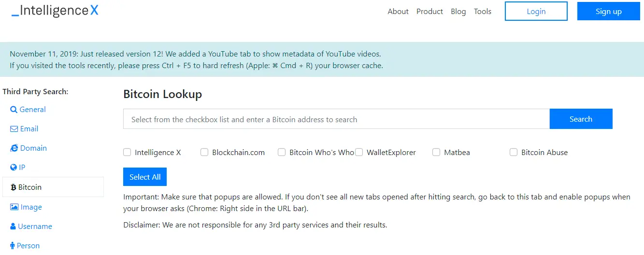Open the Login page
The width and height of the screenshot is (644, 255).
(536, 12)
